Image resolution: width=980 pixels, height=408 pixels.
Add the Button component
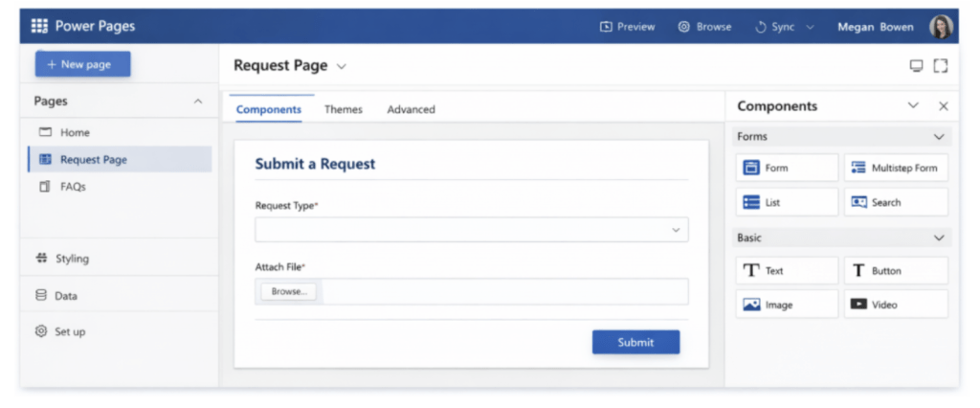coord(896,270)
